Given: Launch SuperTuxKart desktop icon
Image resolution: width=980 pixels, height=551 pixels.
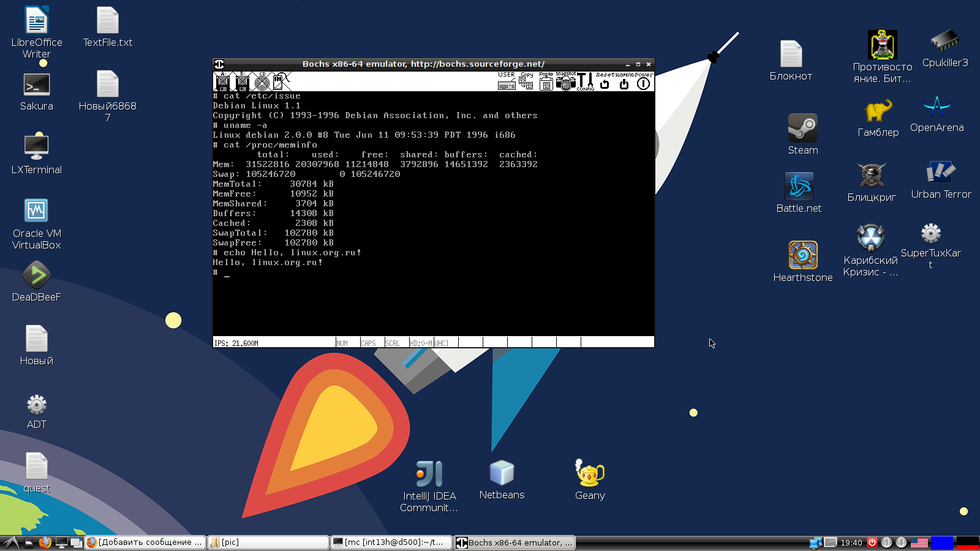Looking at the screenshot, I should (931, 246).
